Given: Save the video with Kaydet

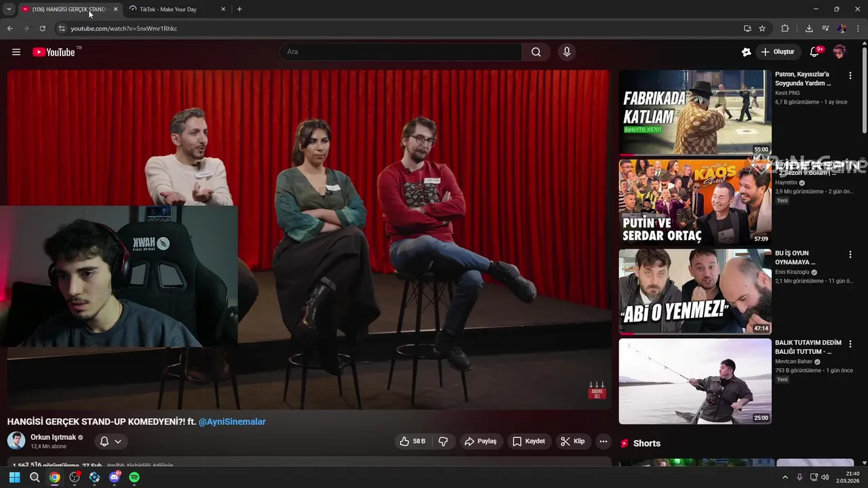Looking at the screenshot, I should [529, 441].
